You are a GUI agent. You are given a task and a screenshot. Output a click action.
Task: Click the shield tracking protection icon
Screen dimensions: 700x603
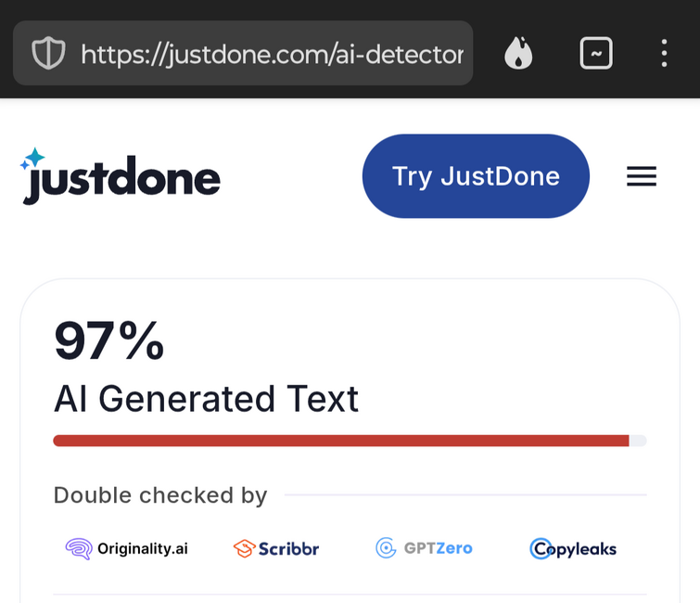[48, 53]
